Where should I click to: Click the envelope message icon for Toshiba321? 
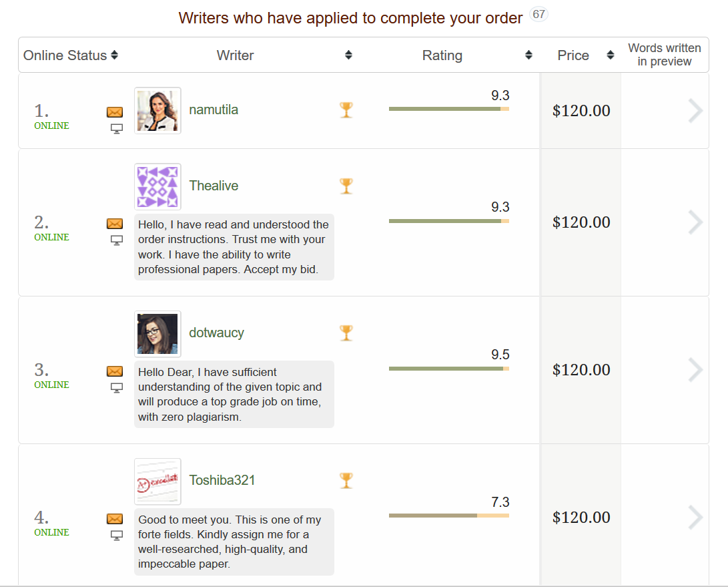coord(115,519)
